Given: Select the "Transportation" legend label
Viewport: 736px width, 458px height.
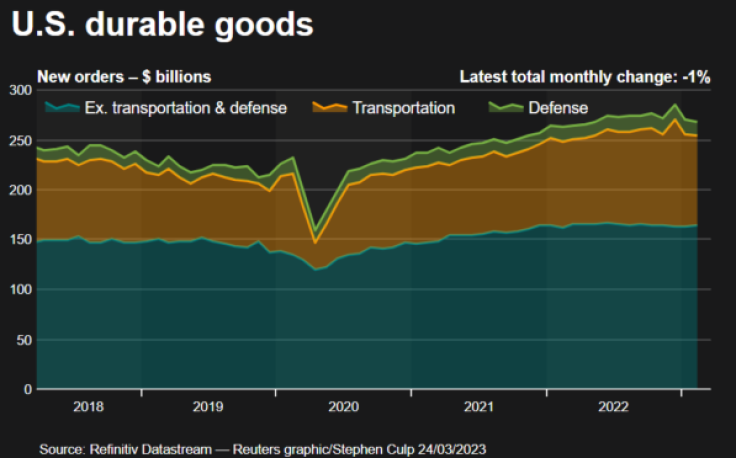Looking at the screenshot, I should pyautogui.click(x=404, y=108).
